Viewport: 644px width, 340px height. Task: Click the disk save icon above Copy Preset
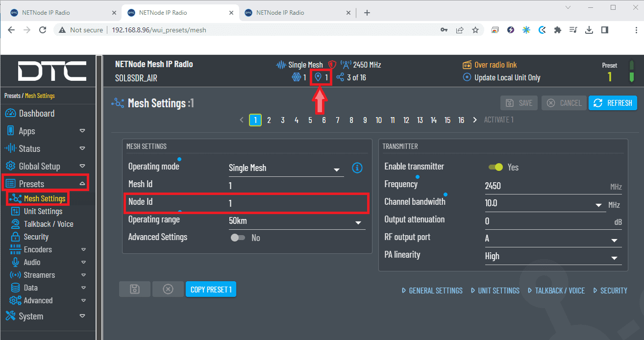(x=135, y=290)
